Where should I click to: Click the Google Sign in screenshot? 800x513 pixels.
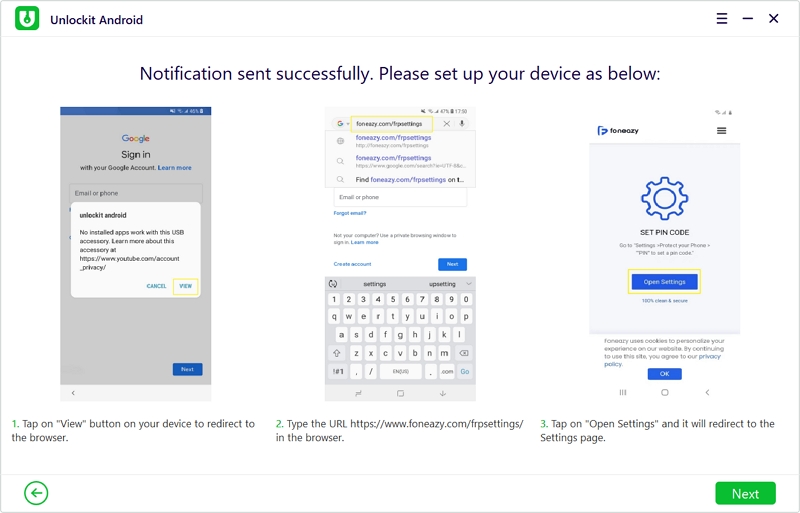click(136, 254)
